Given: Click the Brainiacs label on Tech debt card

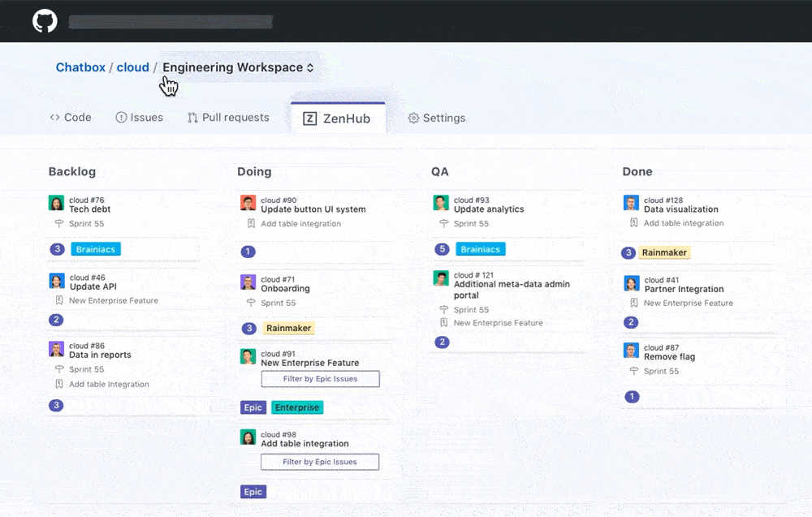Looking at the screenshot, I should (x=96, y=249).
